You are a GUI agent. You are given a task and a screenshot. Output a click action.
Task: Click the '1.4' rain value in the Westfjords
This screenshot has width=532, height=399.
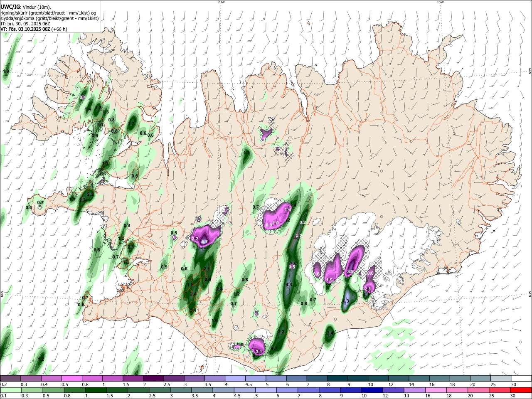point(88,109)
